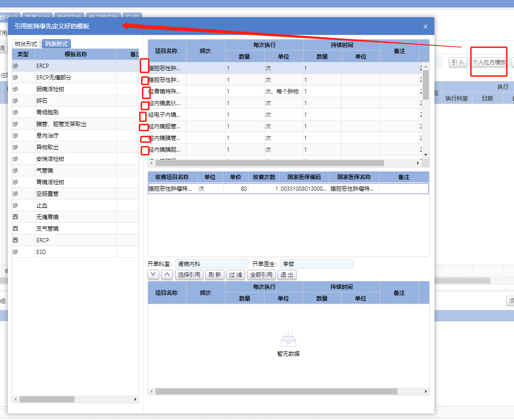This screenshot has height=420, width=514.
Task: Click the down arrow move button
Action: (153, 274)
